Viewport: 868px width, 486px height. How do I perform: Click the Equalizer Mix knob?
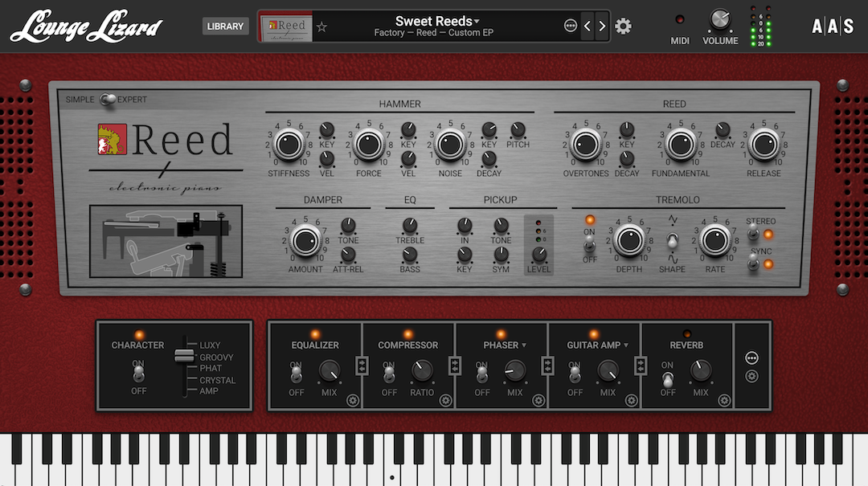point(330,370)
